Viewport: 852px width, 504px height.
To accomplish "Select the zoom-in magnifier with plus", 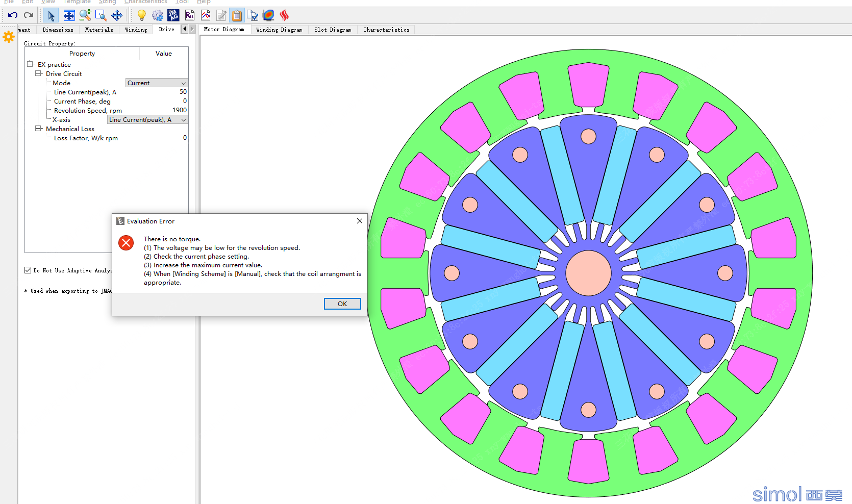I will [x=85, y=15].
